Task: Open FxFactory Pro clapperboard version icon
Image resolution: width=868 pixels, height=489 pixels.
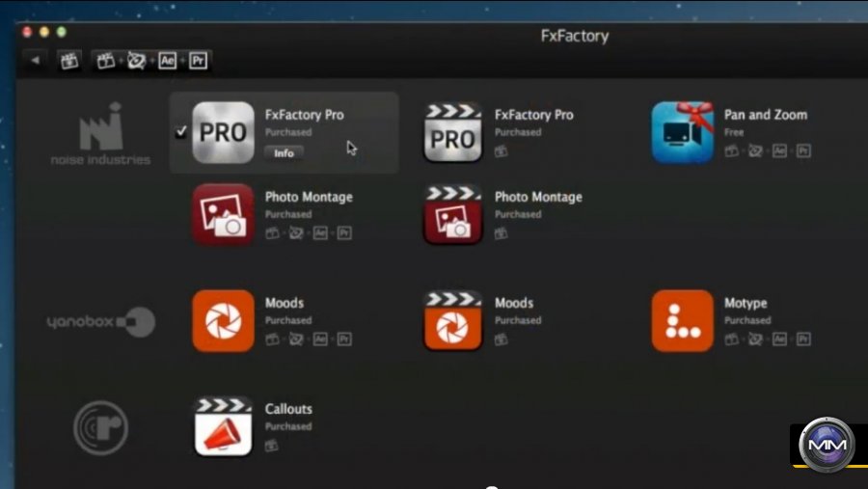Action: pyautogui.click(x=453, y=132)
